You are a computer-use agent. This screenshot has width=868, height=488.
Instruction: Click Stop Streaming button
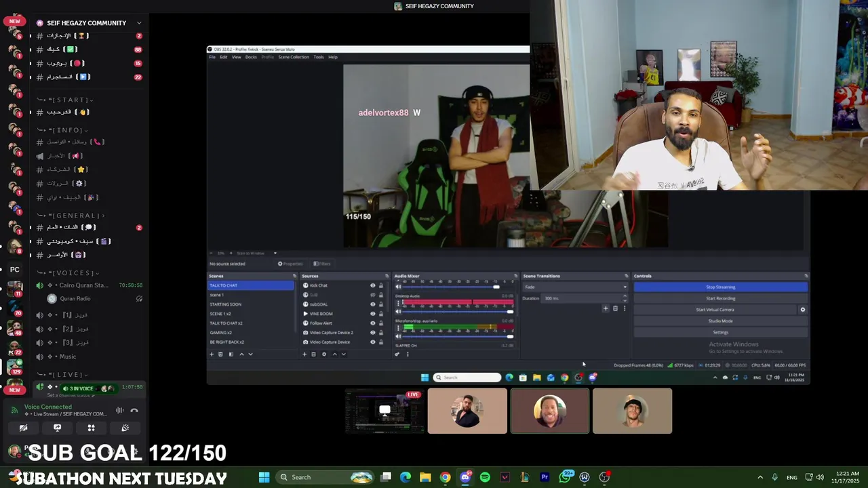pyautogui.click(x=720, y=287)
